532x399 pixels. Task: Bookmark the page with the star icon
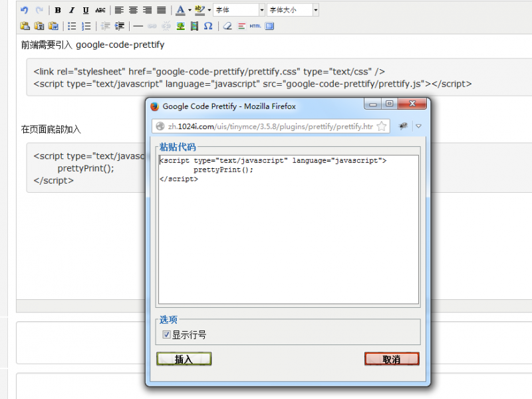click(382, 126)
